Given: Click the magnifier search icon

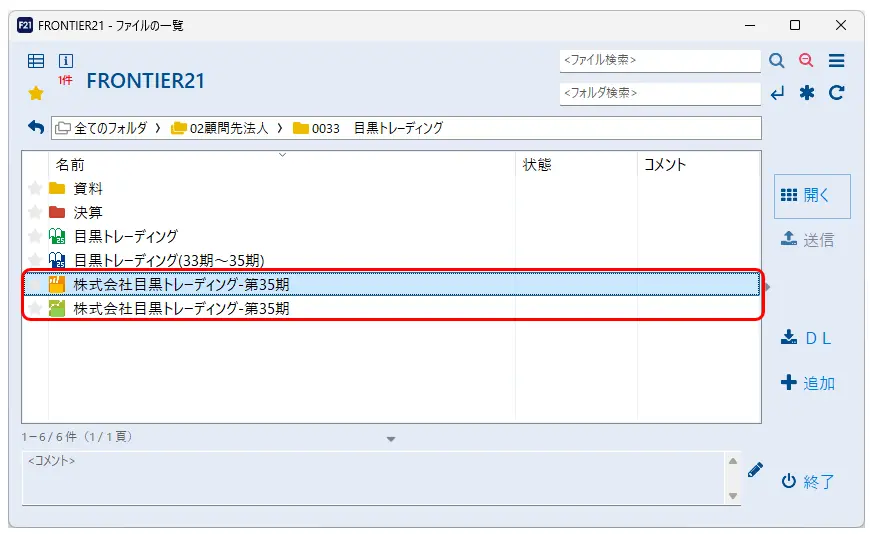Looking at the screenshot, I should [777, 60].
